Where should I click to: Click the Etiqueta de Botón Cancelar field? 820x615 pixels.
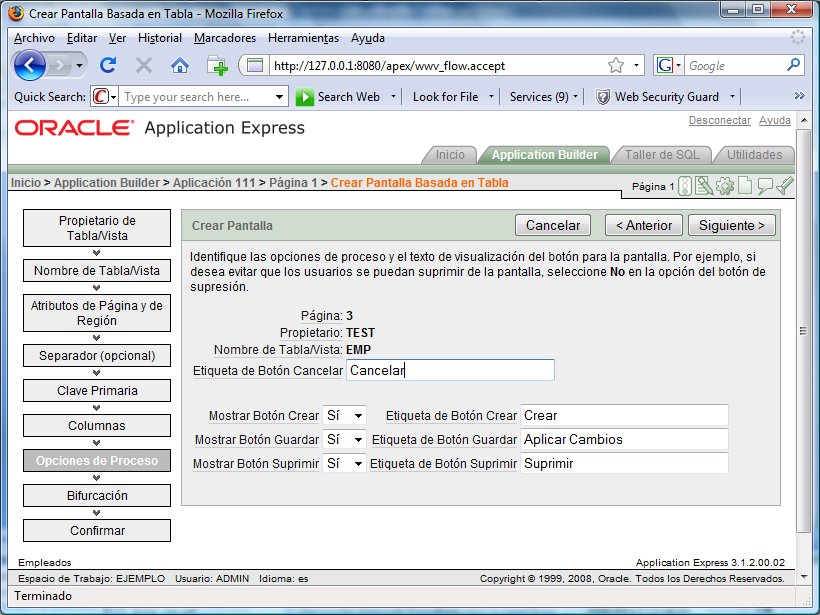(x=450, y=370)
